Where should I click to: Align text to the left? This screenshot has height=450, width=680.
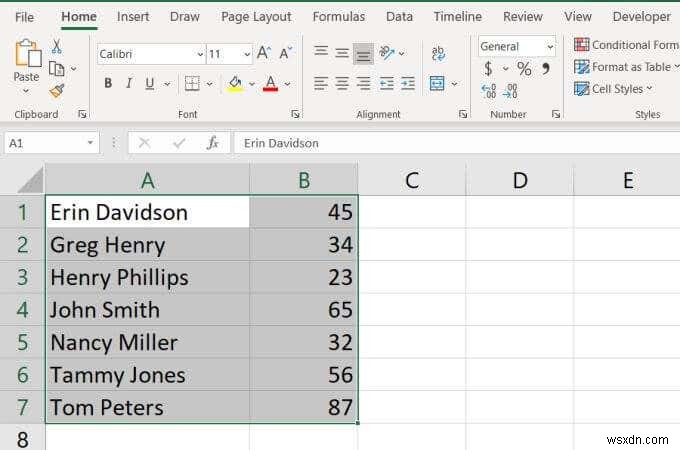tap(321, 83)
